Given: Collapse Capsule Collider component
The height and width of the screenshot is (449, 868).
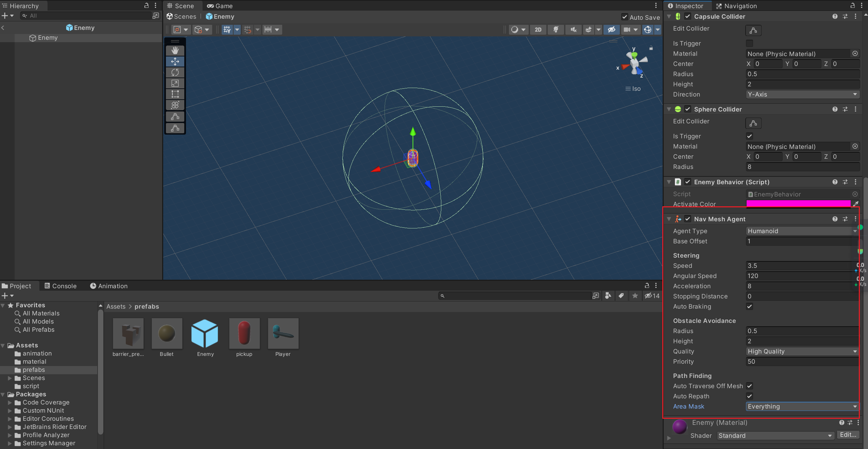Looking at the screenshot, I should 669,16.
